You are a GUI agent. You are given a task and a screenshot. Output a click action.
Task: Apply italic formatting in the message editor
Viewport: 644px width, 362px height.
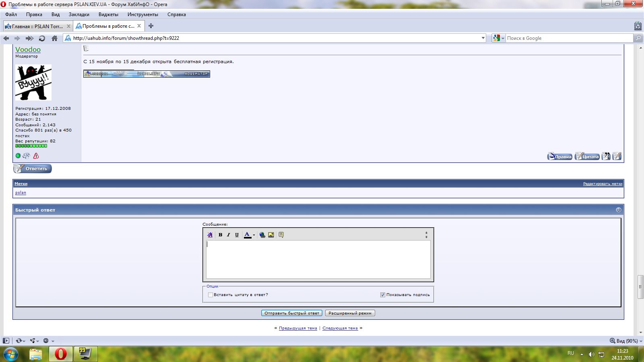tap(228, 235)
